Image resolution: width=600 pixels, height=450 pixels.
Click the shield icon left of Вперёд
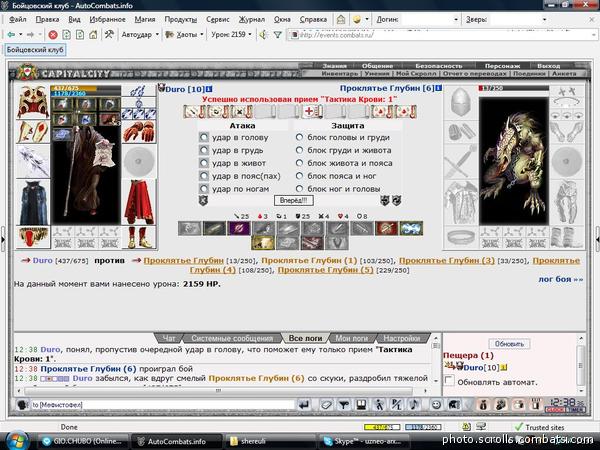203,200
